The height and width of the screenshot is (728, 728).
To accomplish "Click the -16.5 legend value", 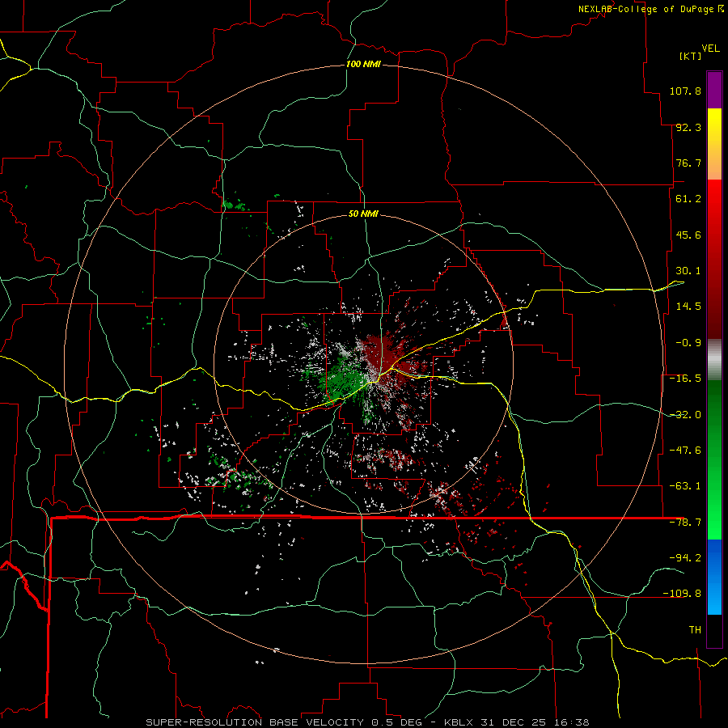I will [685, 379].
